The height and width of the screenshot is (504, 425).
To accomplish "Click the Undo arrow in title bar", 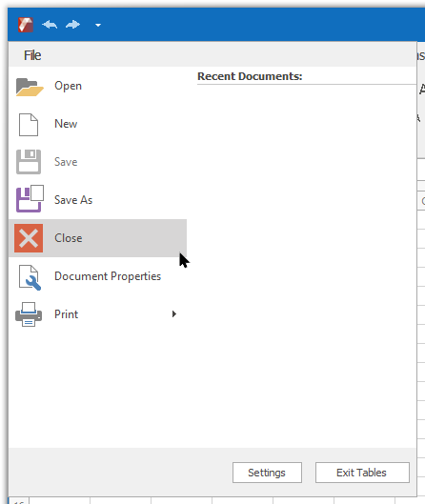I will click(x=50, y=25).
